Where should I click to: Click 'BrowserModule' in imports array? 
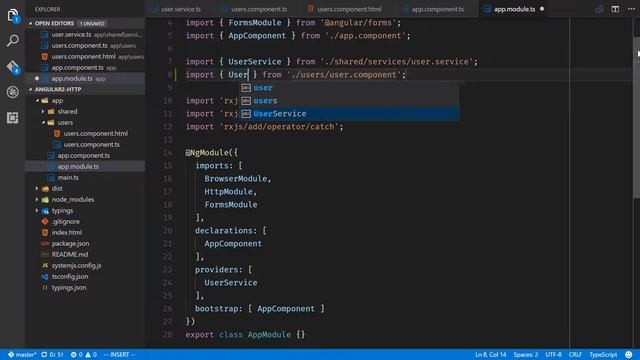click(236, 178)
